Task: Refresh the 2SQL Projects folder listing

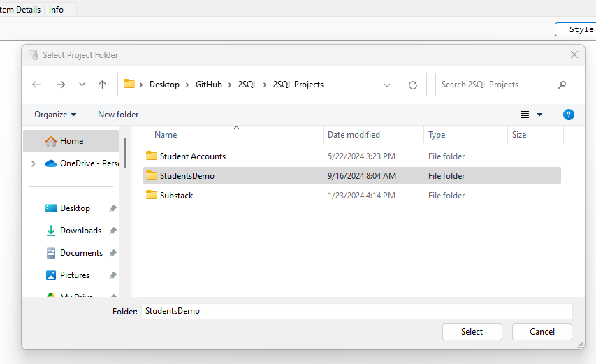Action: pyautogui.click(x=413, y=85)
